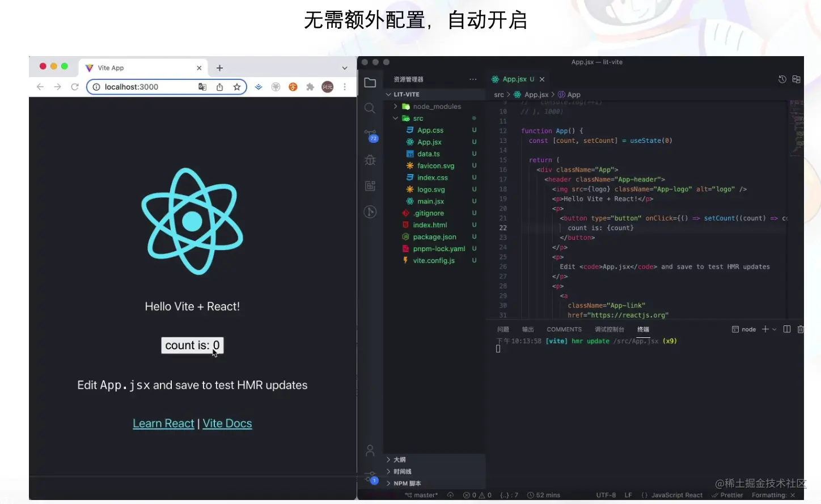Open Chrome three-dot menu

345,87
